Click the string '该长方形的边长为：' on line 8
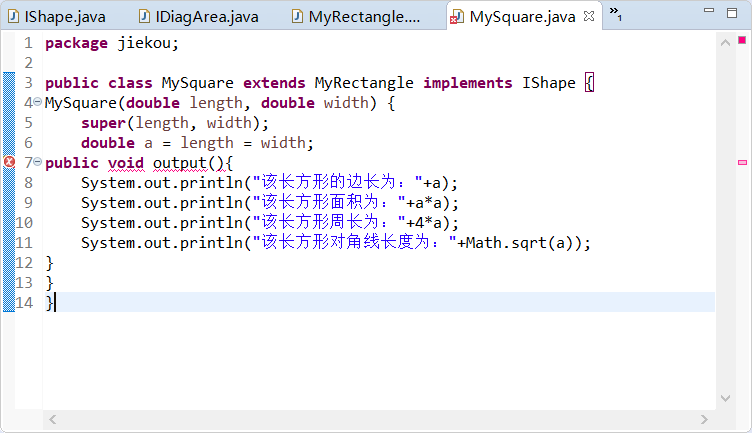This screenshot has height=433, width=752. 338,183
